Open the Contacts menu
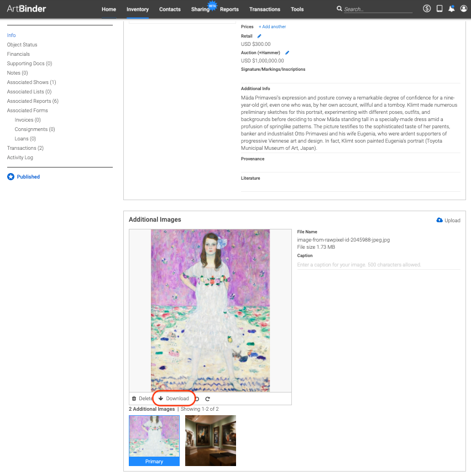Viewport: 471px width, 476px height. coord(170,9)
